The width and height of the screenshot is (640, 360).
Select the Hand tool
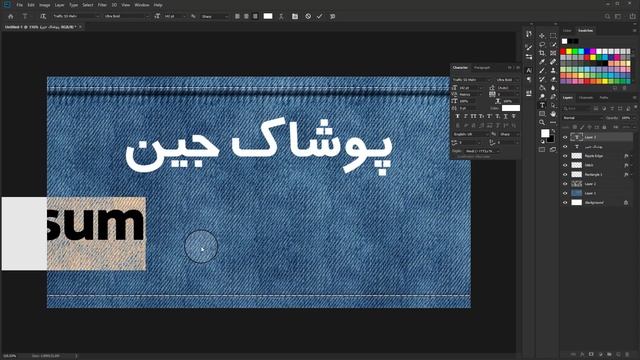(x=553, y=114)
